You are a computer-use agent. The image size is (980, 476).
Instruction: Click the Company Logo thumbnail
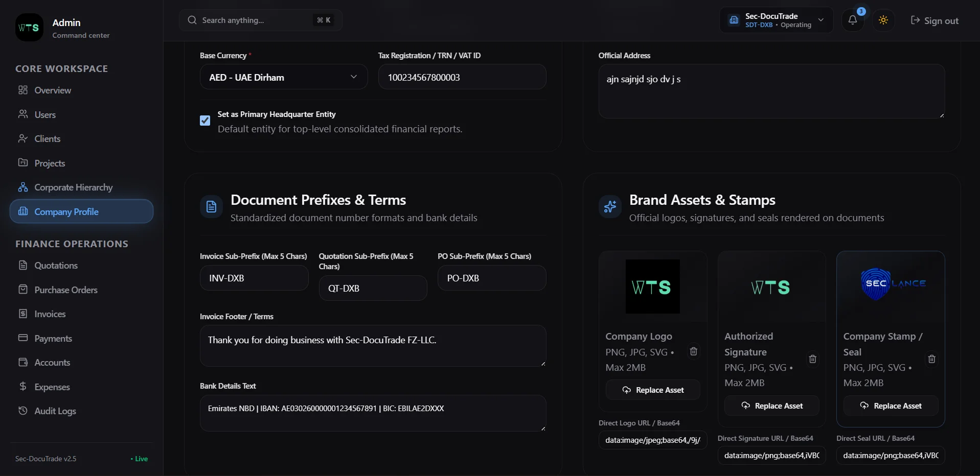[x=653, y=287]
